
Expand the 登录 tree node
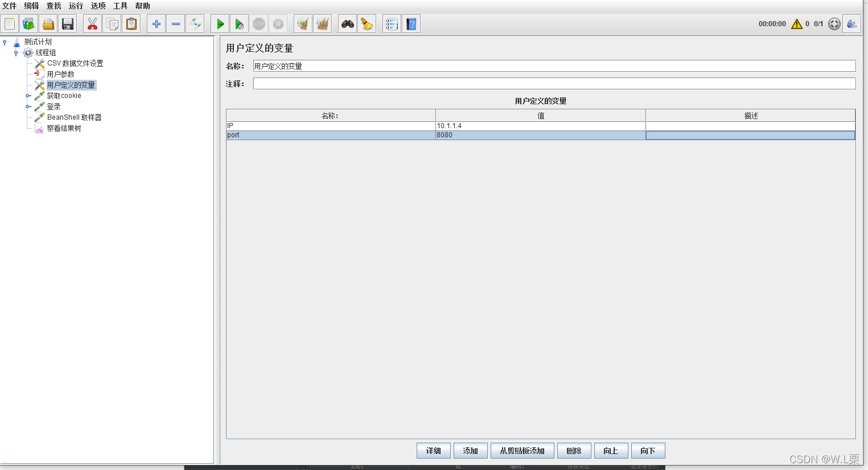point(27,107)
